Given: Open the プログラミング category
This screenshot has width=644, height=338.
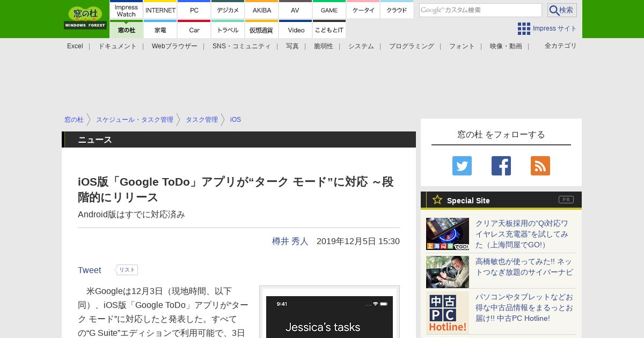Looking at the screenshot, I should pyautogui.click(x=412, y=46).
